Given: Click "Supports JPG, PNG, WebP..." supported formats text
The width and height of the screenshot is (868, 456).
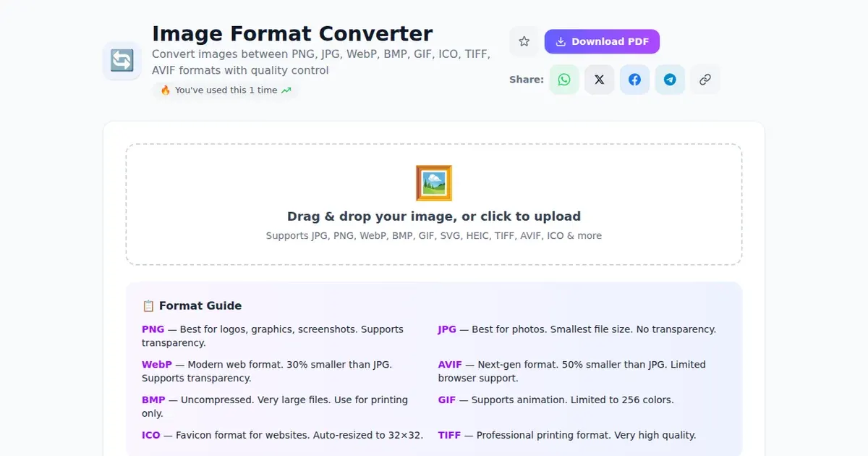Looking at the screenshot, I should pos(434,235).
